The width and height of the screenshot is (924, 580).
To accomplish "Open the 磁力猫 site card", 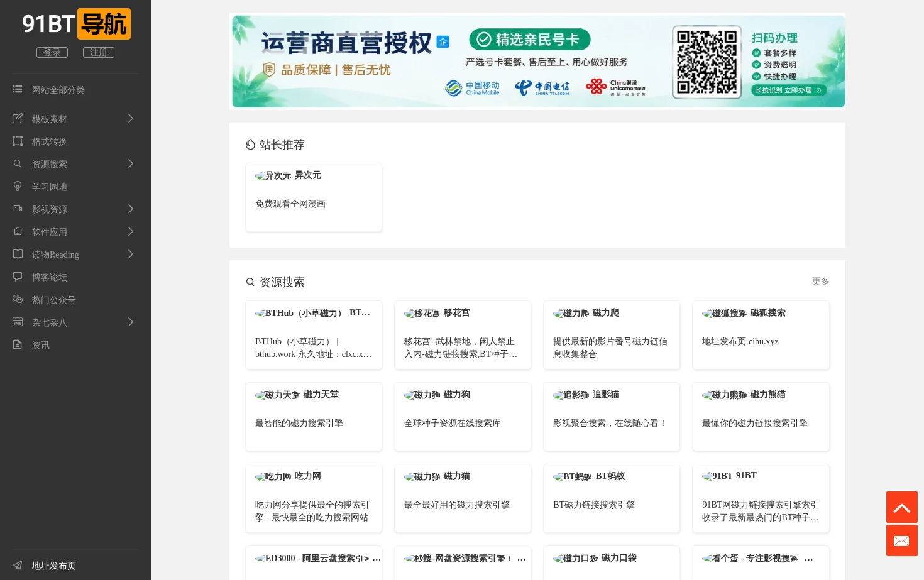I will pos(463,498).
